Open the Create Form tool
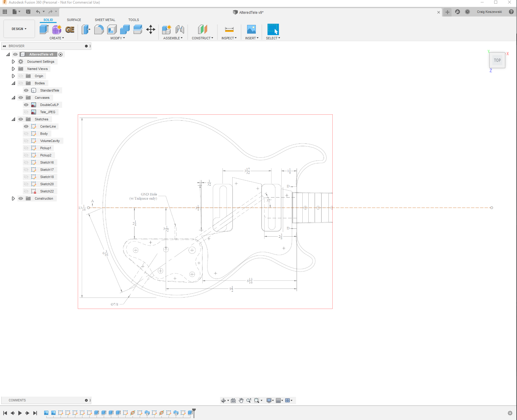The image size is (517, 420). 57,29
